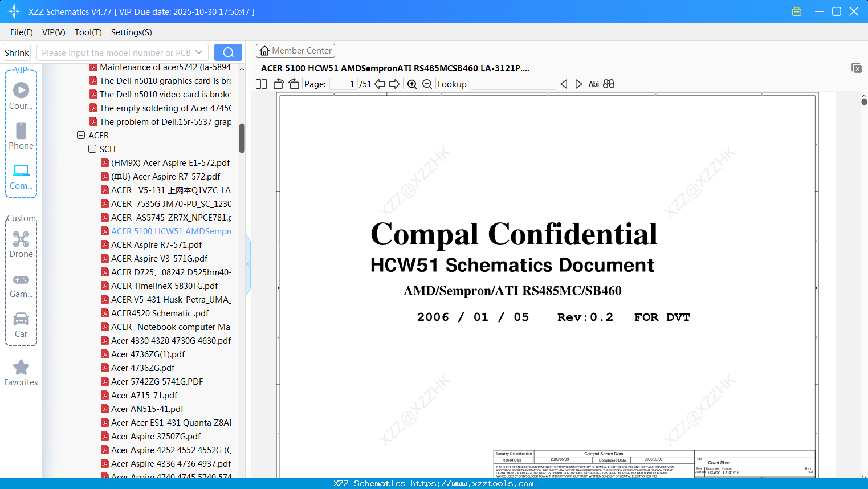The height and width of the screenshot is (489, 868).
Task: Open the Tool(T) menu
Action: 88,32
